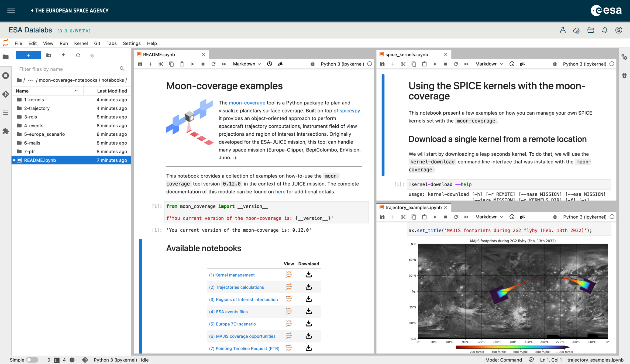Toggle the Simple mode switch
Screen dimensions: 630x364
point(32,360)
